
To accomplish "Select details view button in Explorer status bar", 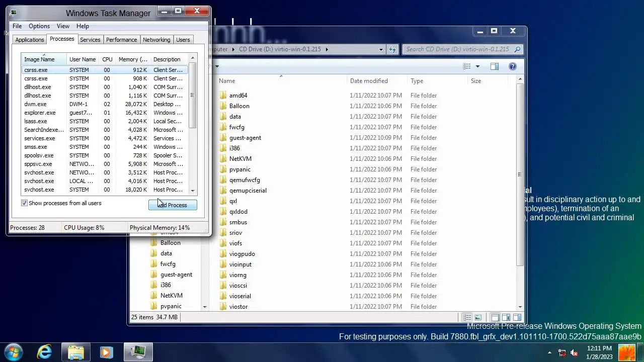I will point(467,317).
